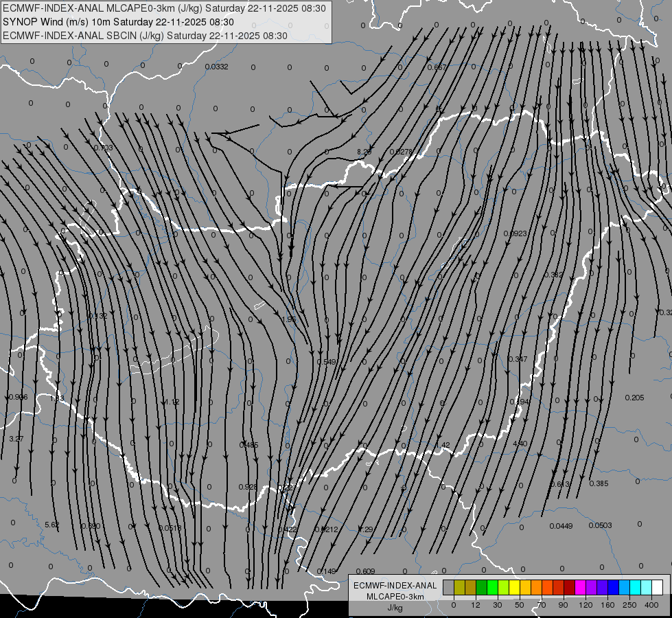Choose the bright green legend swatch
This screenshot has height=618, width=672.
click(x=492, y=587)
